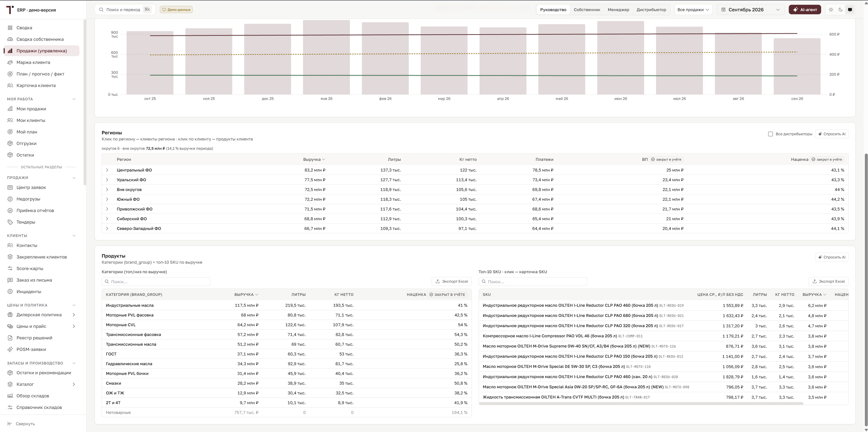Open Недогрузы warning icon
Viewport: 868px width, 432px height.
coord(10,199)
